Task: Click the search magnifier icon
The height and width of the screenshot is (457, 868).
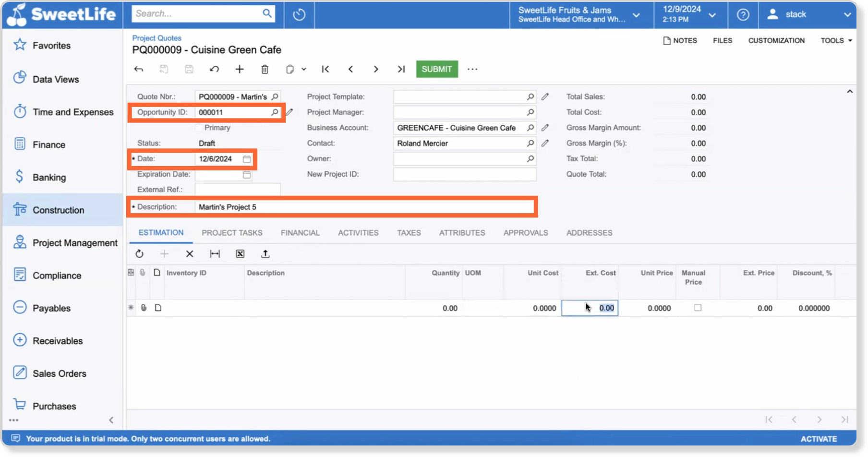Action: (x=267, y=13)
